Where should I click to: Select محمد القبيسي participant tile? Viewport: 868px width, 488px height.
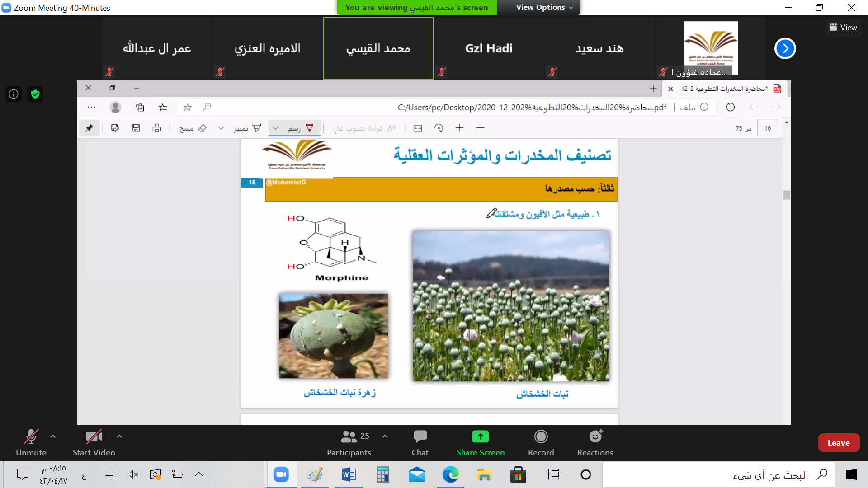[x=378, y=48]
